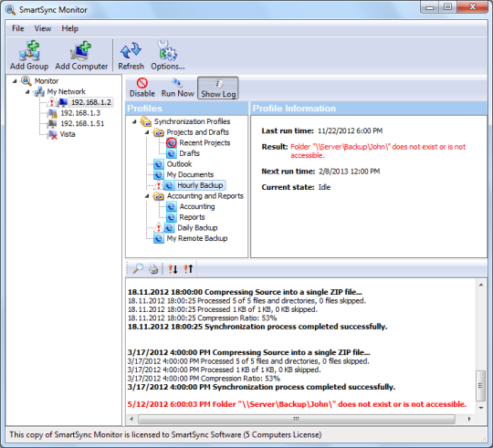Open the View menu
This screenshot has height=448, width=493.
click(x=43, y=28)
